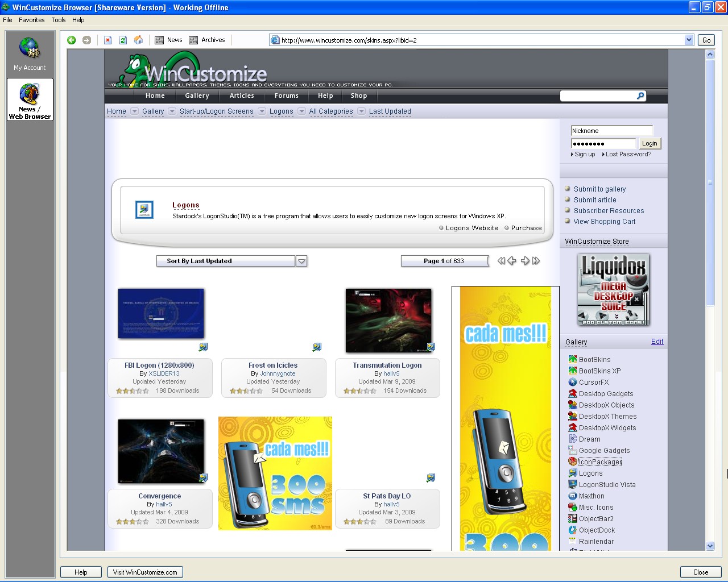Click the gray forward arrow button
This screenshot has height=582, width=728.
click(86, 40)
